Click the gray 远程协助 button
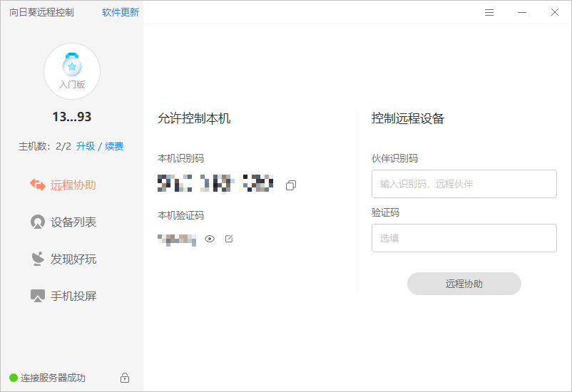572x392 pixels. [464, 284]
